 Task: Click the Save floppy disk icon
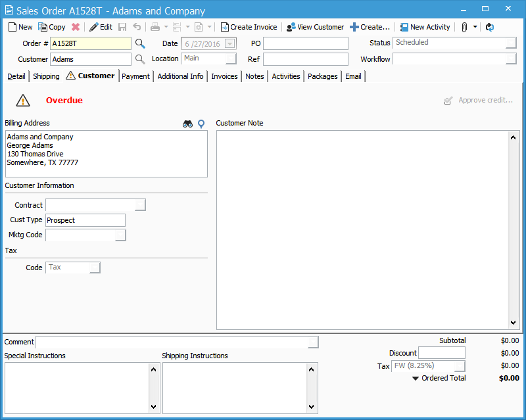[x=122, y=27]
